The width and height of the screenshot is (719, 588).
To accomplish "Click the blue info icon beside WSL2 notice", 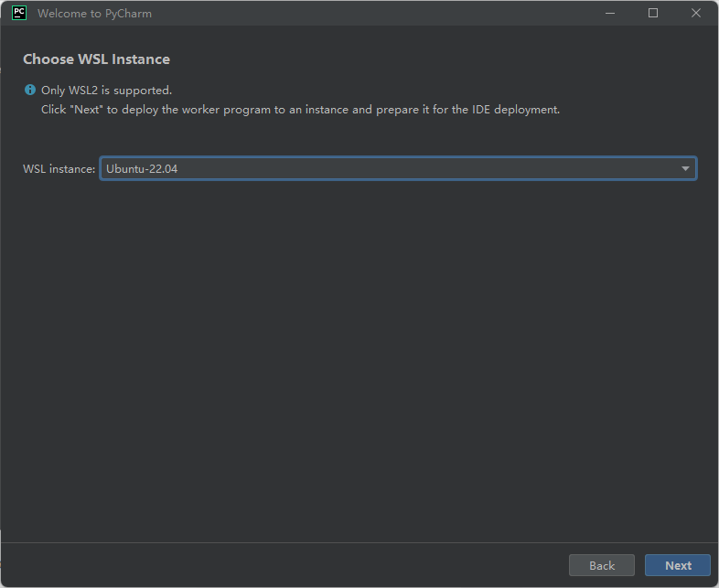I will pos(30,90).
